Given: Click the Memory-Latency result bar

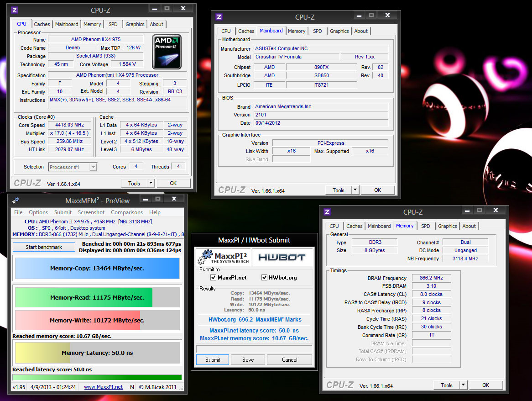Looking at the screenshot, I should 97,353.
